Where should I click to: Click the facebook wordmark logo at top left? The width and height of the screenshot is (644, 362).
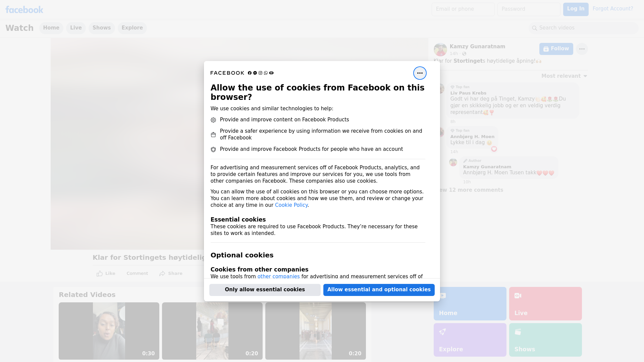click(24, 10)
